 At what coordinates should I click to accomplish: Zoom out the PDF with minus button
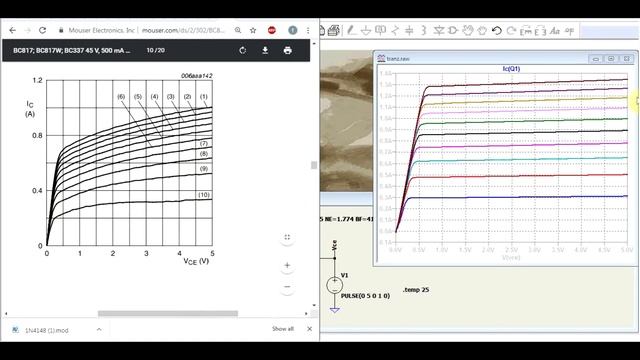coord(287,287)
